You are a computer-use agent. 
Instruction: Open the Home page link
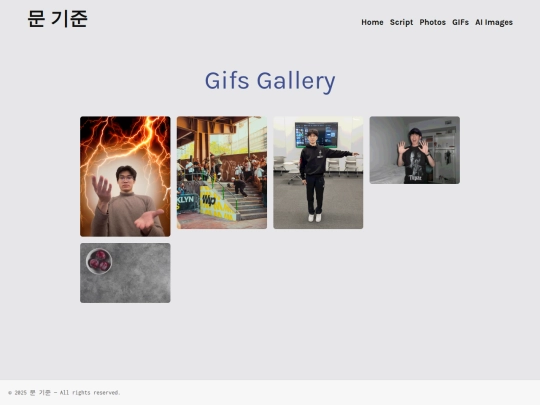pyautogui.click(x=372, y=22)
